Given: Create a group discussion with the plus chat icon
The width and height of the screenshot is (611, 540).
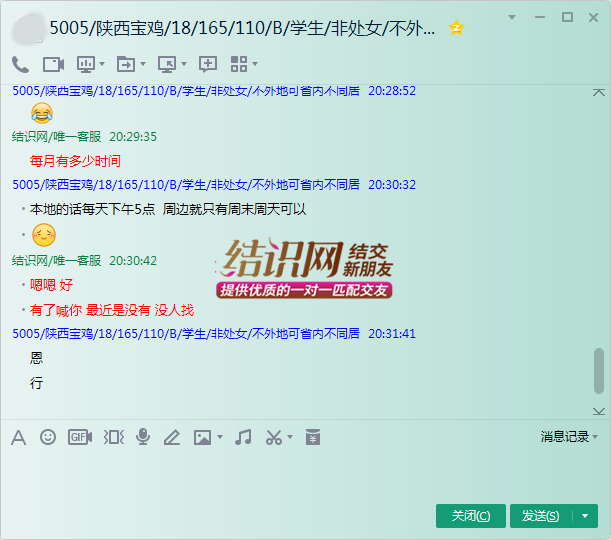Looking at the screenshot, I should tap(208, 64).
